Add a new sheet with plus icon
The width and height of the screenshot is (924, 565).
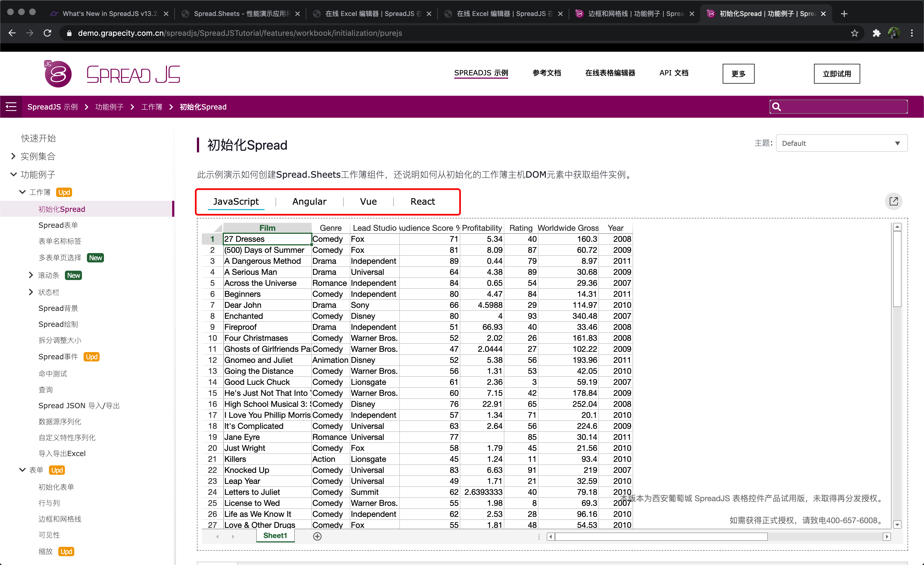(x=317, y=536)
